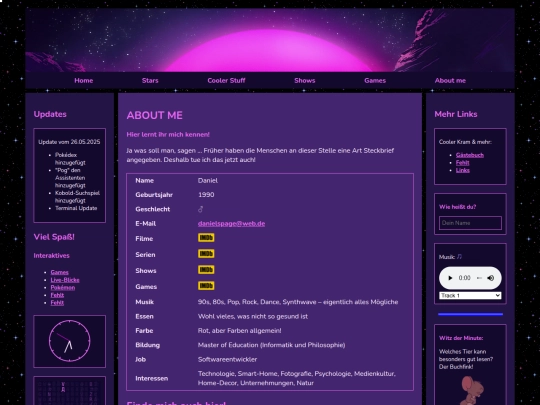Click the birth year value 1990
540x405 pixels.
click(206, 195)
